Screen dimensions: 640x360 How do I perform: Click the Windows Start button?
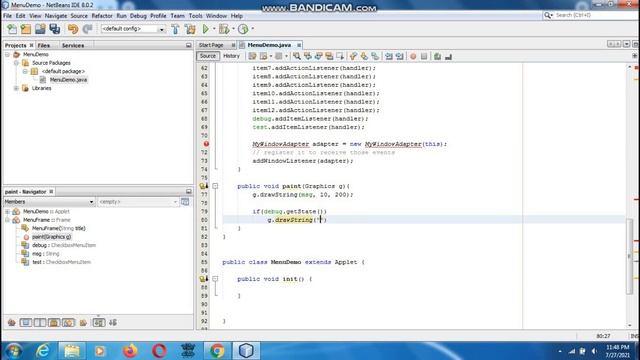click(x=14, y=351)
